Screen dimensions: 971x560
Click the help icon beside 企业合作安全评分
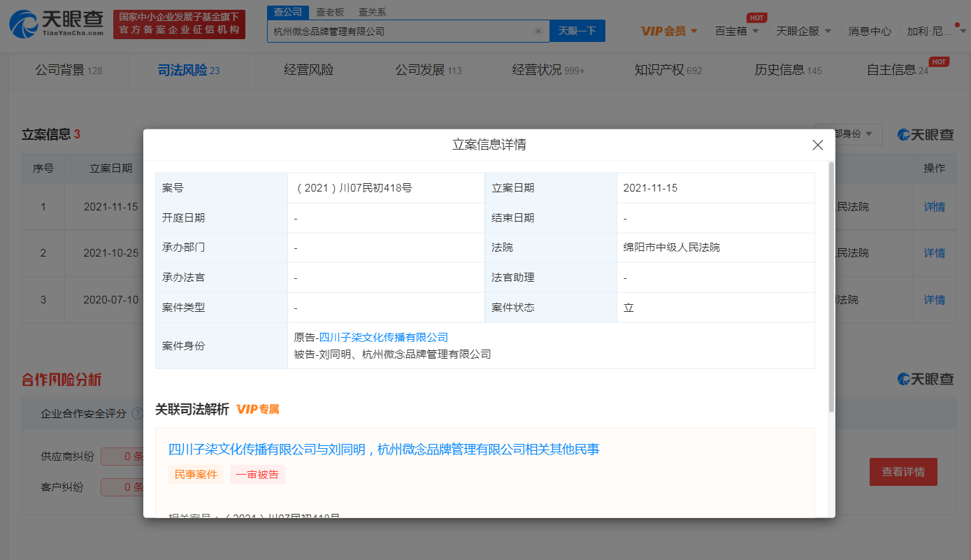(137, 413)
